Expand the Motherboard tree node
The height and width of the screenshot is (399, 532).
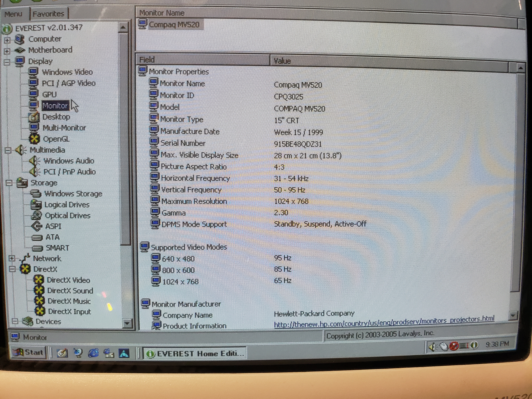(x=7, y=51)
